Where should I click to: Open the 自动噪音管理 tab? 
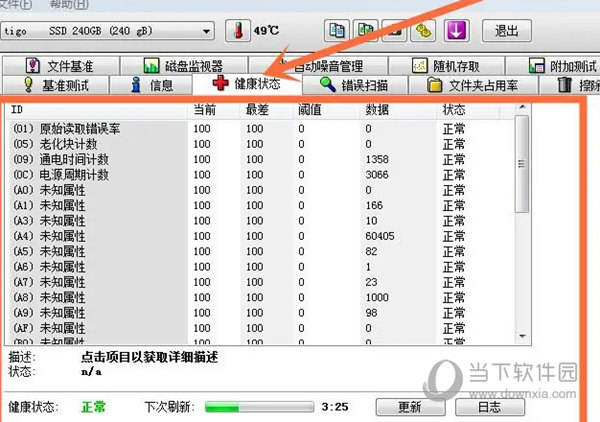coord(318,66)
